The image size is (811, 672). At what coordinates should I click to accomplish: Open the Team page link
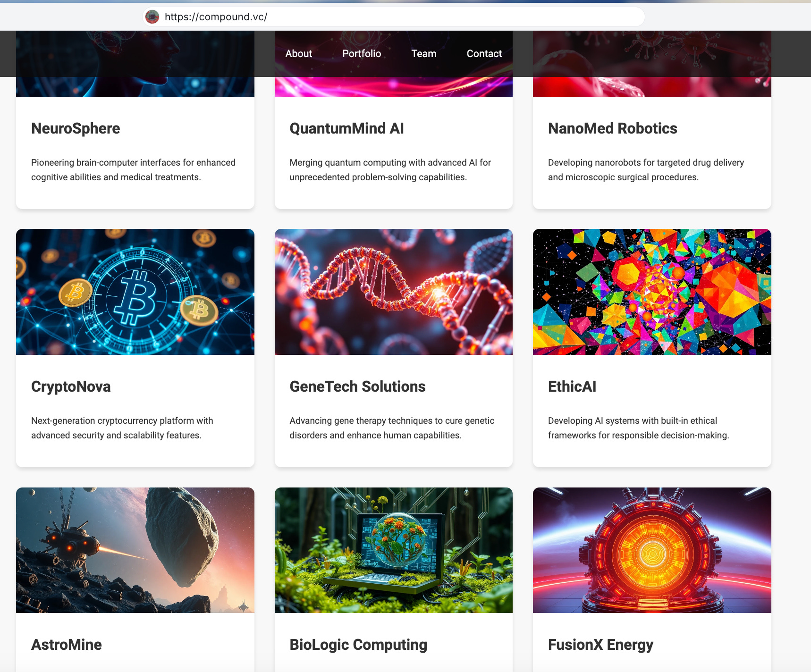point(424,54)
